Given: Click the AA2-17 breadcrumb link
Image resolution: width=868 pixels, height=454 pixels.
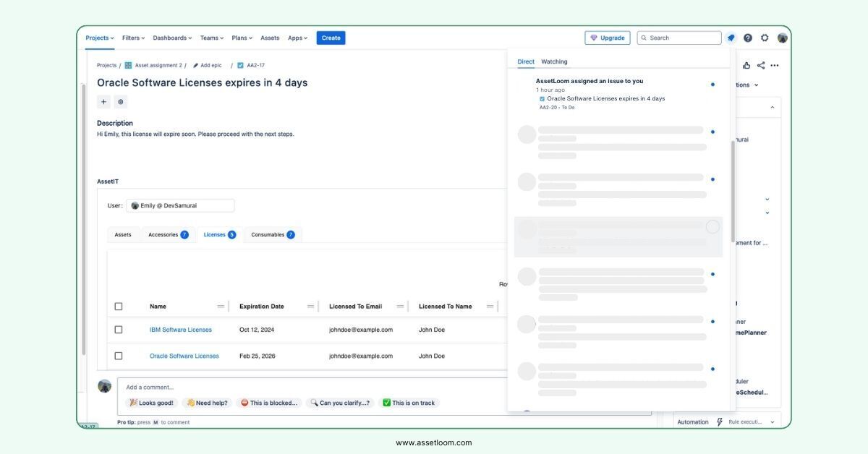Looking at the screenshot, I should pyautogui.click(x=255, y=65).
